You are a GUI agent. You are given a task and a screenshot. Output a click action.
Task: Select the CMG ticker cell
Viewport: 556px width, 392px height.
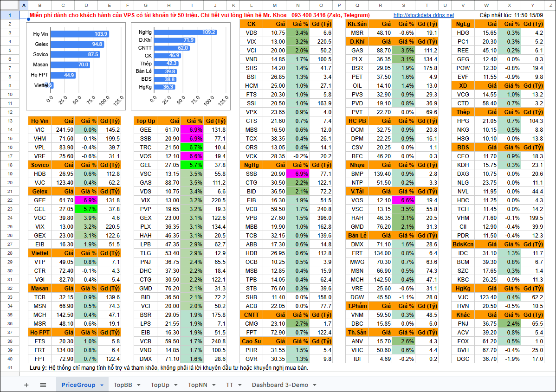pos(252,324)
